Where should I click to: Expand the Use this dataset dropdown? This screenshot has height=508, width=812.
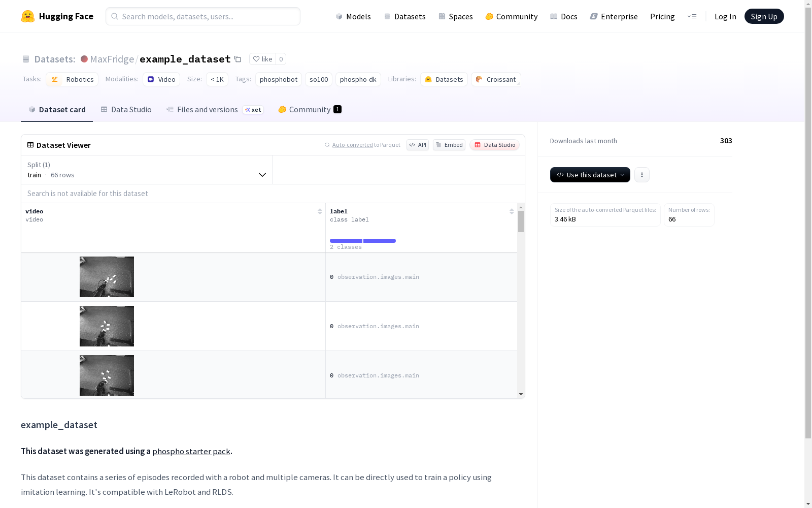point(590,175)
